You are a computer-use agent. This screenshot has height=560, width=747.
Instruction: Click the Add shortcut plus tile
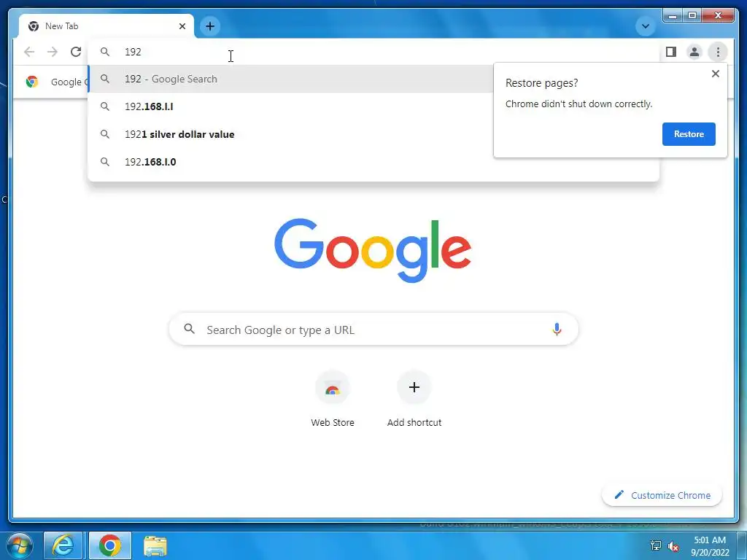(x=414, y=387)
